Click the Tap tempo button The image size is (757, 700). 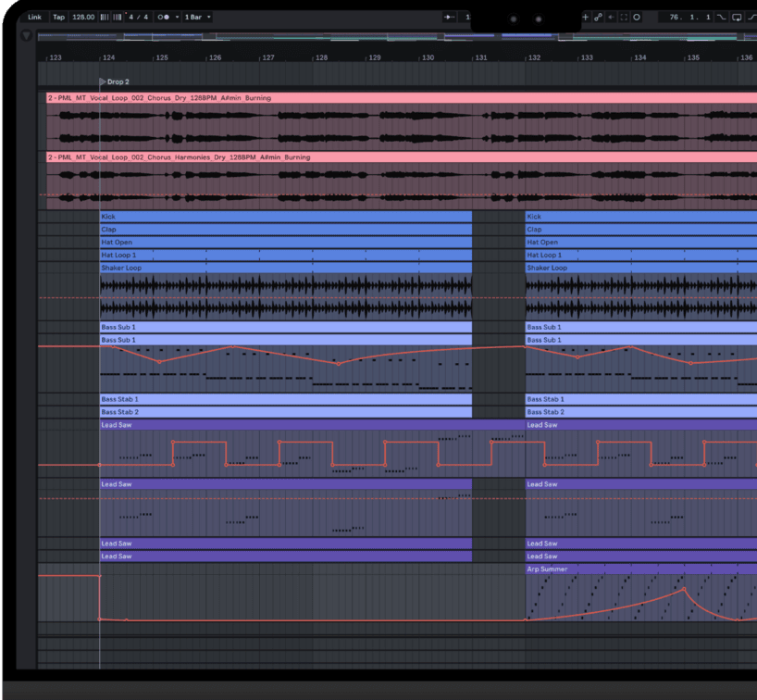pos(58,17)
